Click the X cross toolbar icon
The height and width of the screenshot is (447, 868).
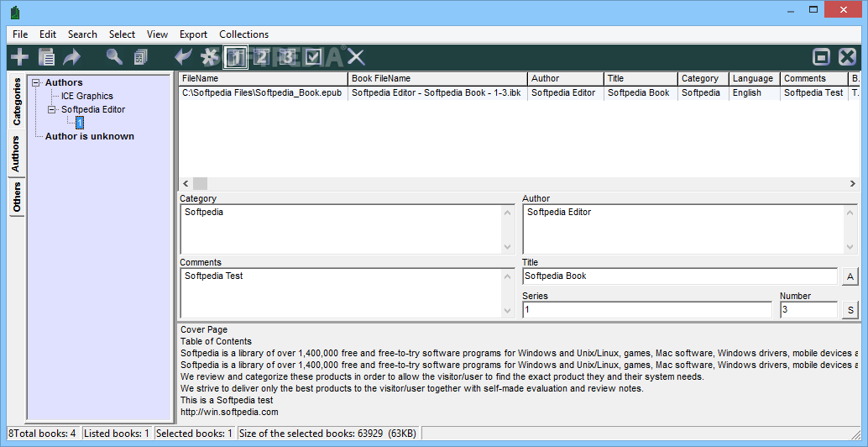point(356,56)
